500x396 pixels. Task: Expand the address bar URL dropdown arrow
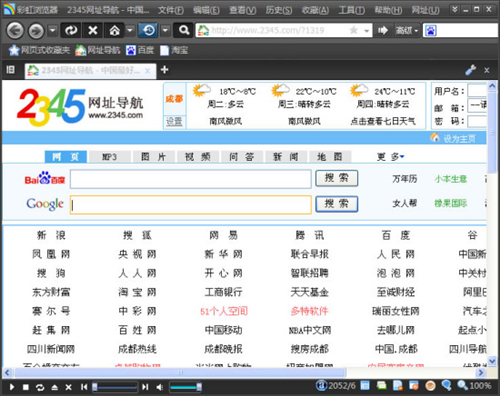(x=366, y=31)
